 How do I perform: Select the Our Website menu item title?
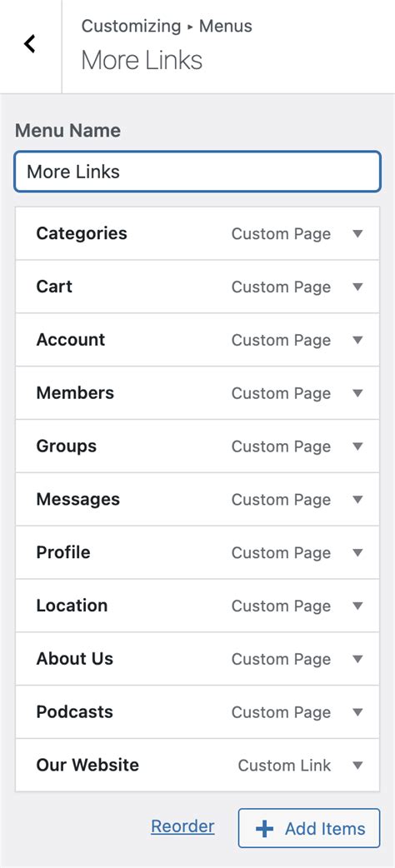click(x=87, y=765)
